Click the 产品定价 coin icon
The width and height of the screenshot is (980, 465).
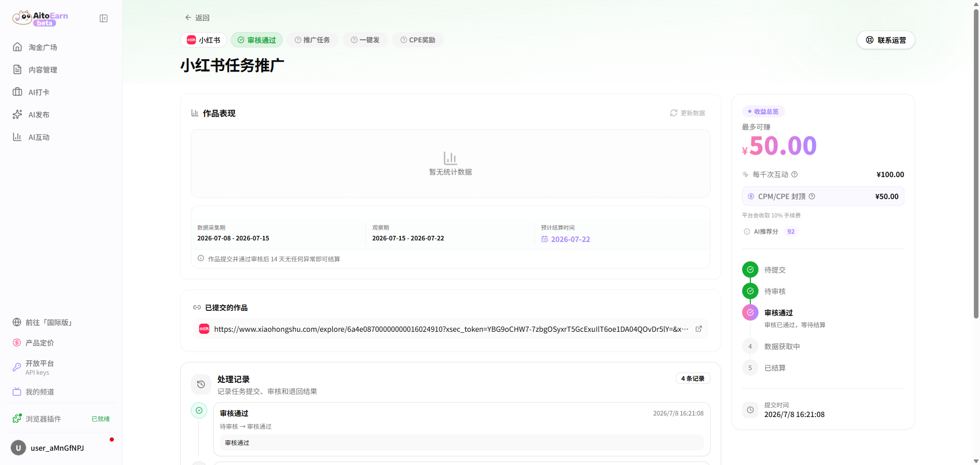tap(17, 342)
